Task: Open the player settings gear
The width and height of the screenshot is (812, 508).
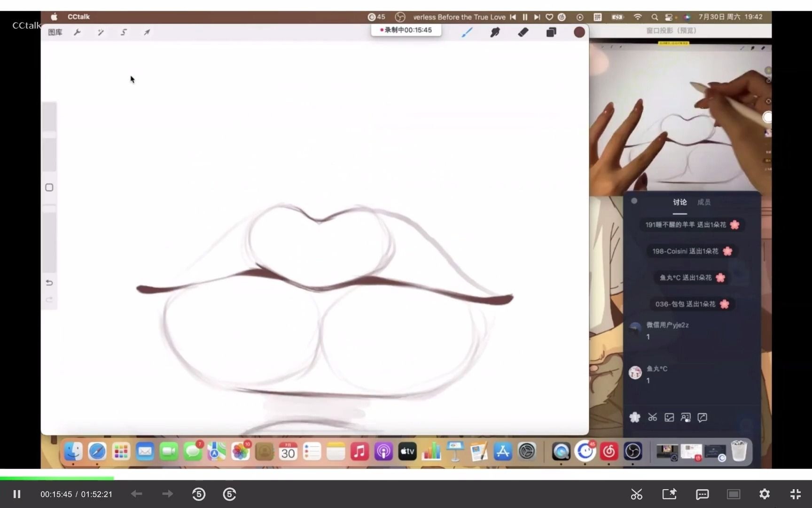Action: pyautogui.click(x=765, y=494)
